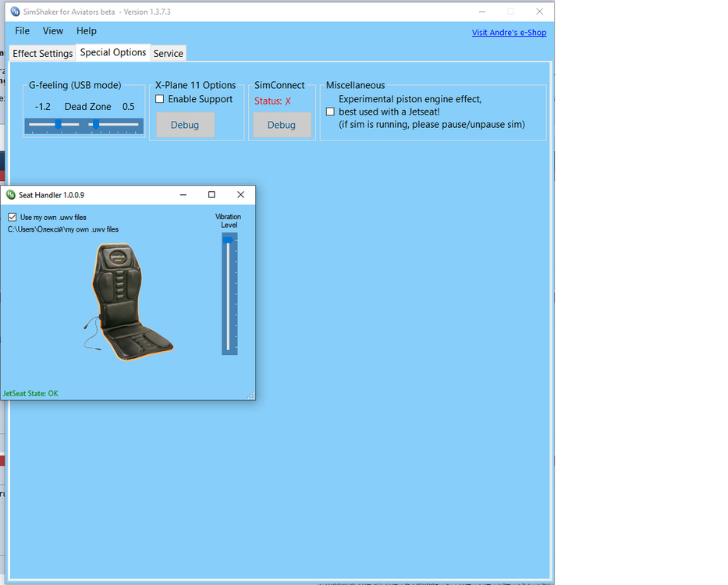Switch to the Effect Settings tab

[x=42, y=53]
